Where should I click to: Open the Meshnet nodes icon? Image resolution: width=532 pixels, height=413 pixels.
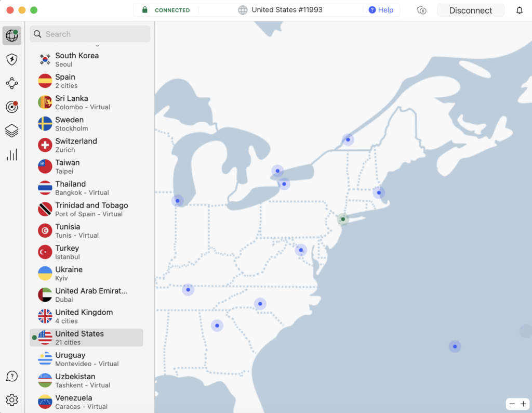(x=12, y=83)
